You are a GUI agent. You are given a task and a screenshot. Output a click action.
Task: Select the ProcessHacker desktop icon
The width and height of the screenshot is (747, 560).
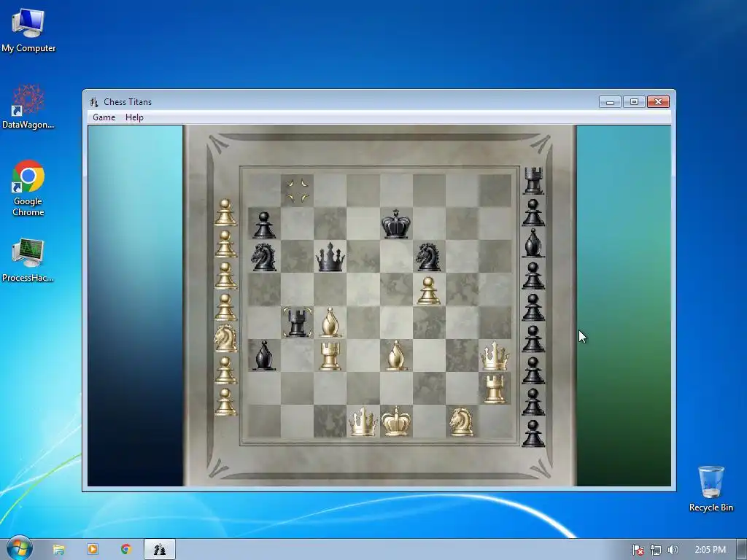[x=28, y=260]
